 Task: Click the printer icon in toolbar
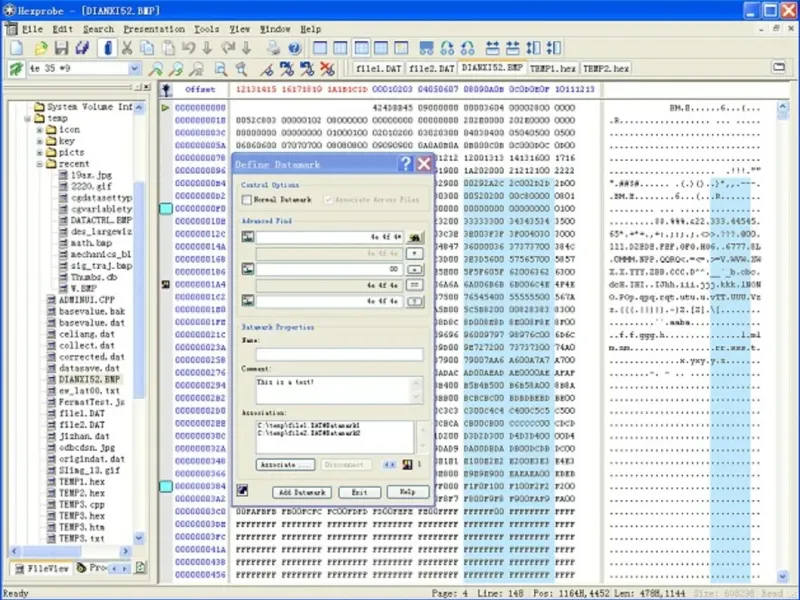click(272, 48)
